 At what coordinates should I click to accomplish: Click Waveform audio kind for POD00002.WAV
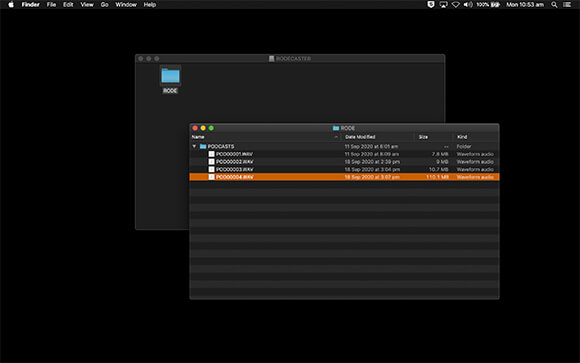point(475,162)
